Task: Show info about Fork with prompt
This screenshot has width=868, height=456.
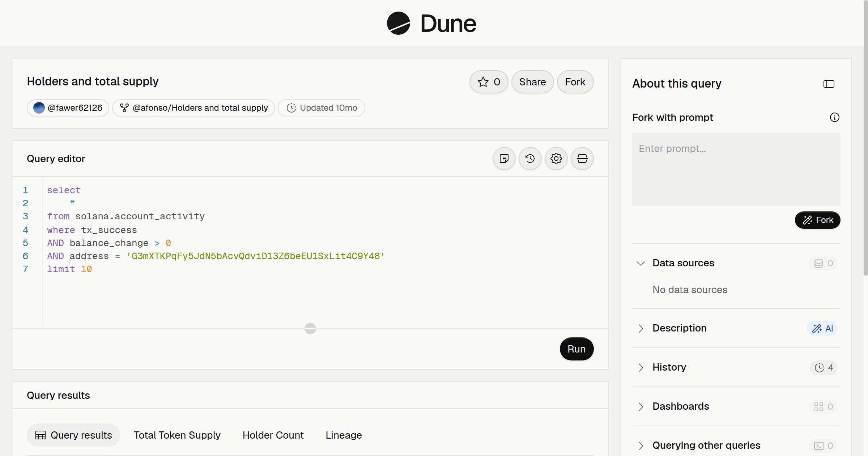Action: pos(835,117)
